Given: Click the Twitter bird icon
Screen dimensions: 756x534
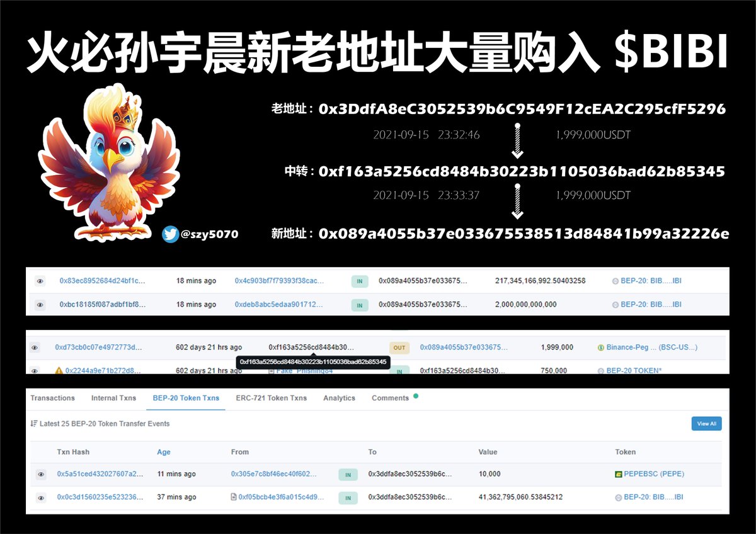Looking at the screenshot, I should click(x=170, y=234).
